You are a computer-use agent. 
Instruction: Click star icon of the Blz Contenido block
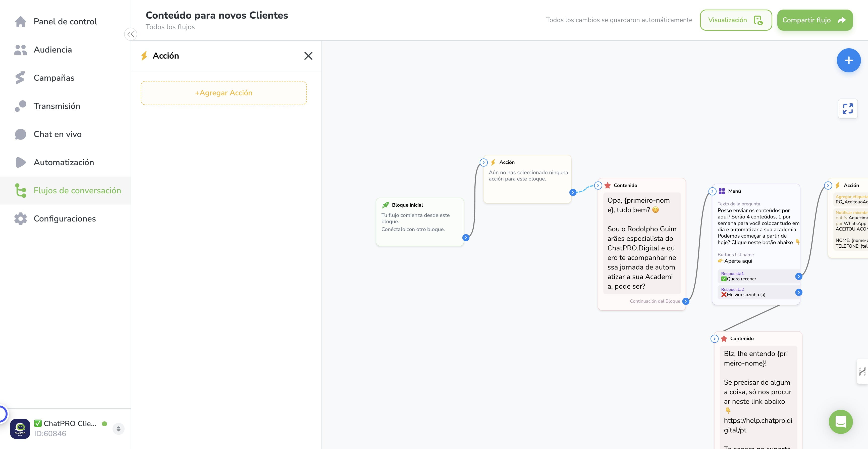[x=724, y=338]
